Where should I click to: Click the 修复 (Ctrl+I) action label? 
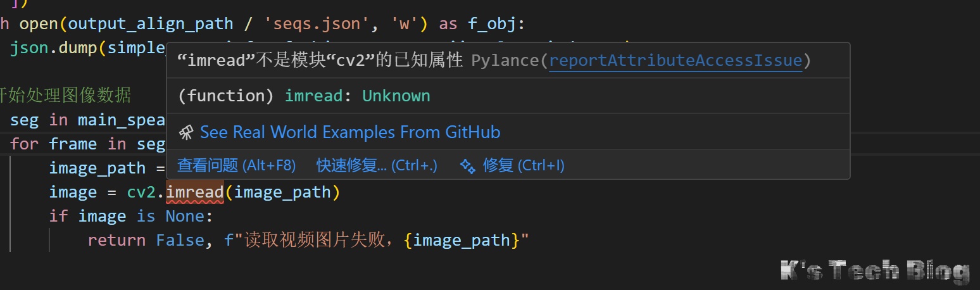click(x=523, y=166)
